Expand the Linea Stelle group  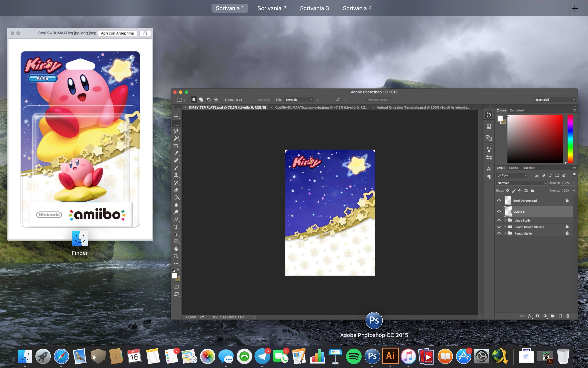pyautogui.click(x=505, y=220)
